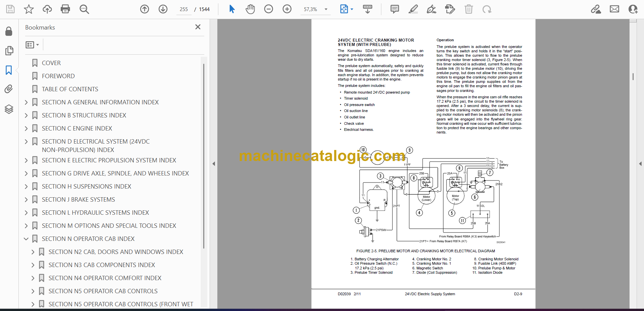Expand SECTION M OPTIONS AND SPECIAL TOOLS
Image resolution: width=644 pixels, height=311 pixels.
pos(26,226)
